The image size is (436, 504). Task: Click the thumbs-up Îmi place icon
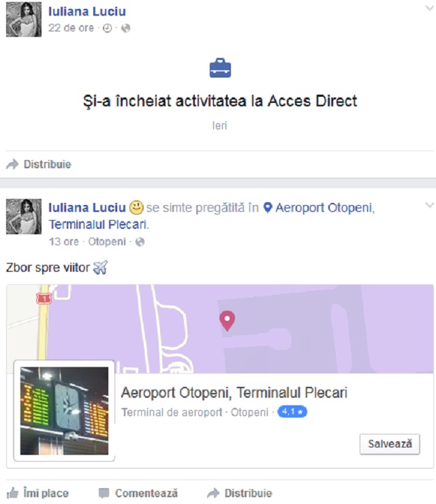click(x=12, y=493)
